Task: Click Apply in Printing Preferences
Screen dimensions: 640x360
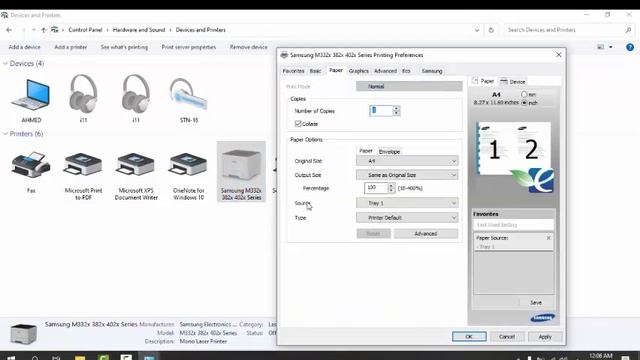Action: [545, 337]
